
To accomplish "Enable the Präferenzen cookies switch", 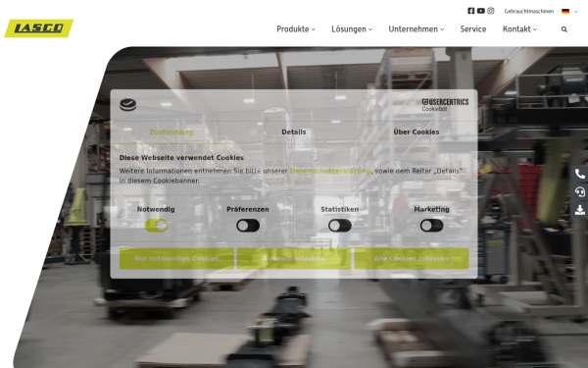I will pos(248,226).
